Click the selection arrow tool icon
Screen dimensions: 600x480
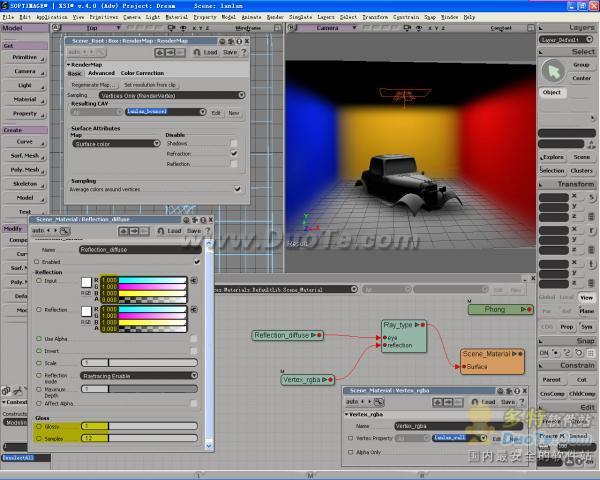(553, 71)
